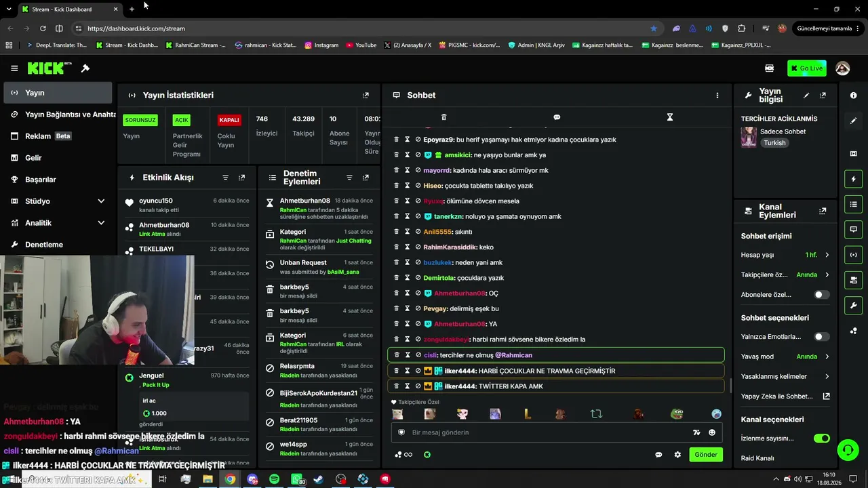This screenshot has height=488, width=868.
Task: Select Yayın in the left sidebar
Action: tap(58, 93)
